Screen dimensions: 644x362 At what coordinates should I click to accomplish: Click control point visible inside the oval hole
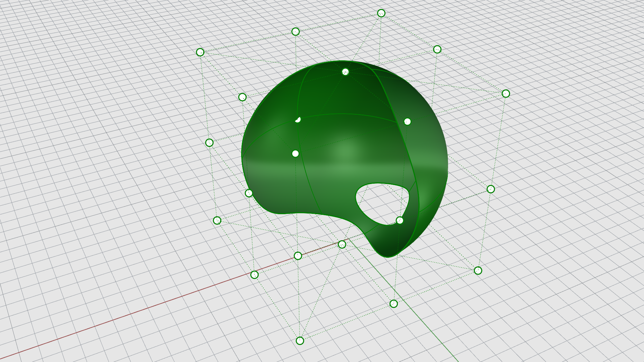[399, 220]
